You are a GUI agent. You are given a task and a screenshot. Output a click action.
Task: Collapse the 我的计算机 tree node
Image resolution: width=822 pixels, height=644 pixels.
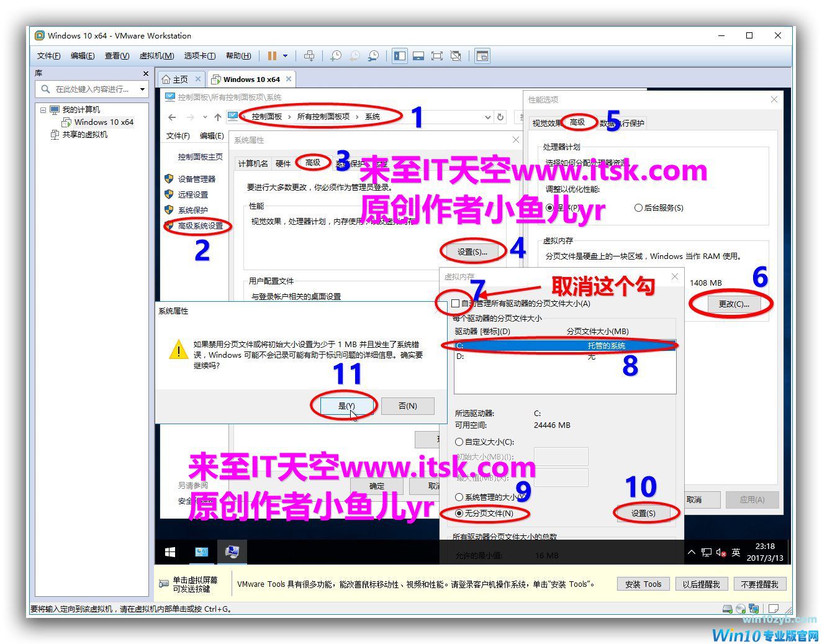point(43,110)
